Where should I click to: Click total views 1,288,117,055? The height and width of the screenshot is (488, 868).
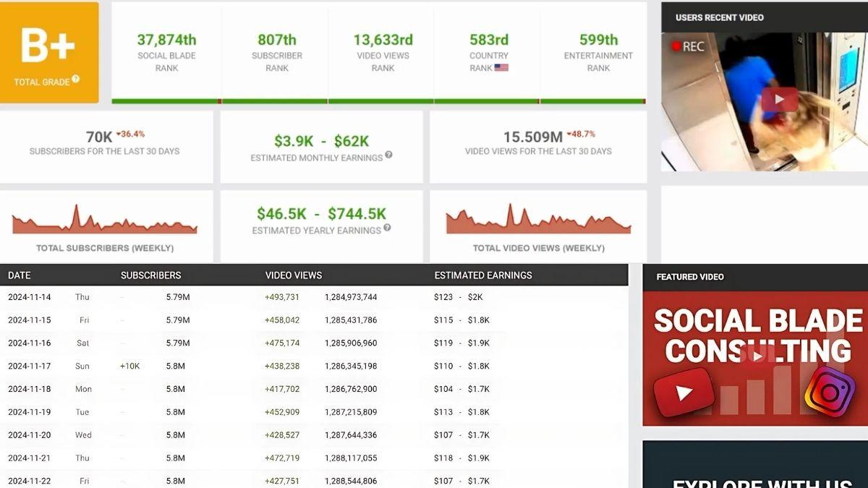[351, 458]
